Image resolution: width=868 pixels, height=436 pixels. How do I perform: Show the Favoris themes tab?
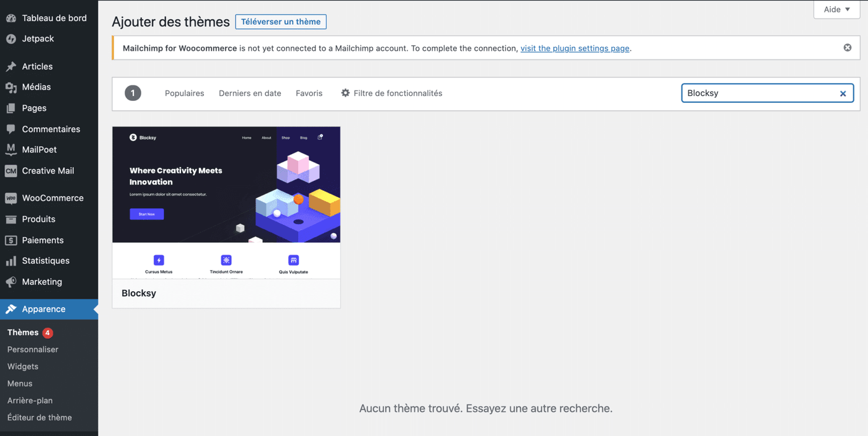click(309, 94)
